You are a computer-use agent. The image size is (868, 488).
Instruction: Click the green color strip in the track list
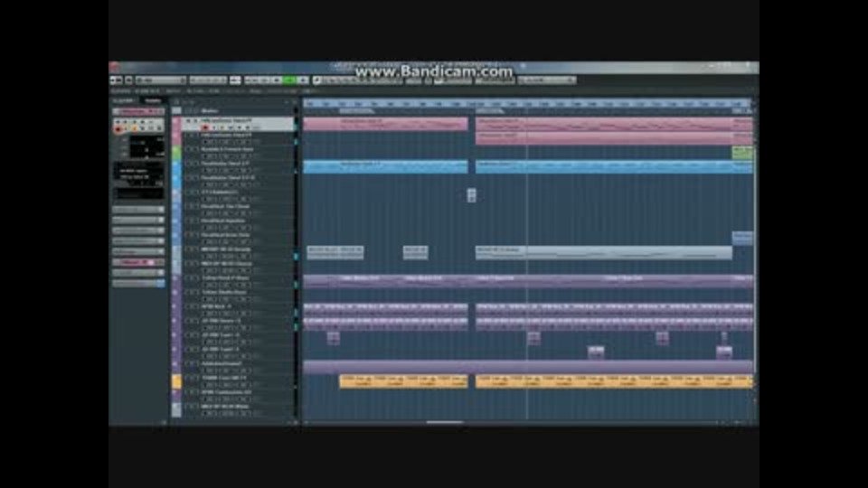pos(176,153)
